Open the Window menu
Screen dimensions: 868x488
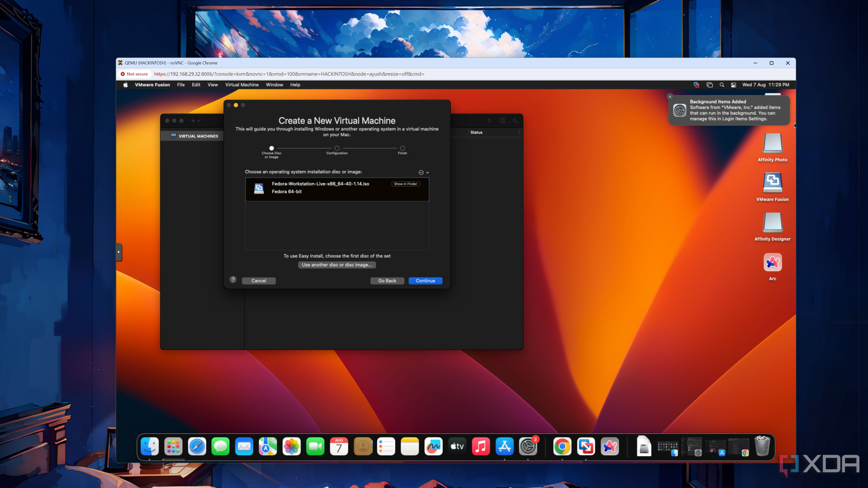click(274, 85)
